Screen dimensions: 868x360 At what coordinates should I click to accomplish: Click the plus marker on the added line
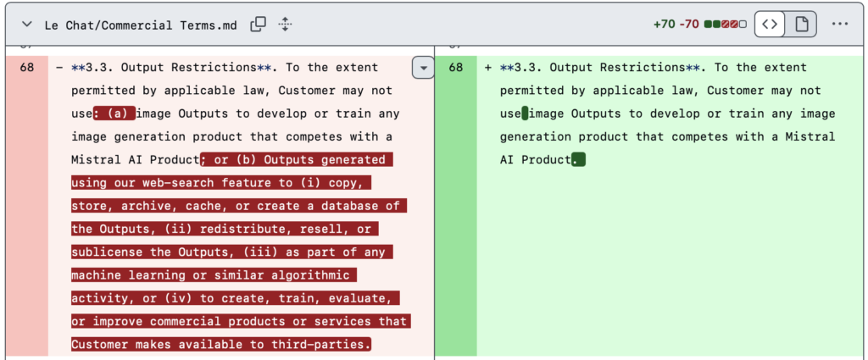[x=487, y=68]
